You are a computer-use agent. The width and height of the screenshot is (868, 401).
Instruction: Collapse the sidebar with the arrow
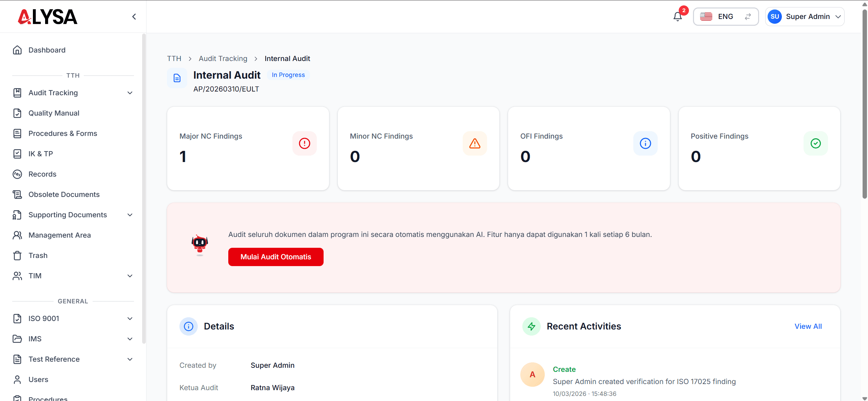[134, 16]
